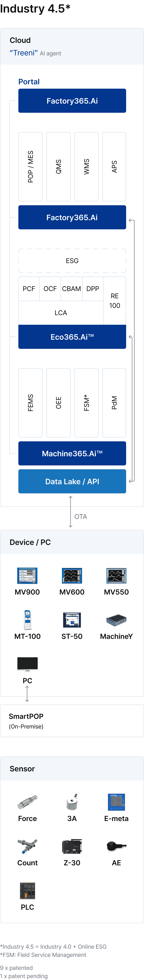This screenshot has height=980, width=144.
Task: Click the MachineY box image
Action: [116, 620]
